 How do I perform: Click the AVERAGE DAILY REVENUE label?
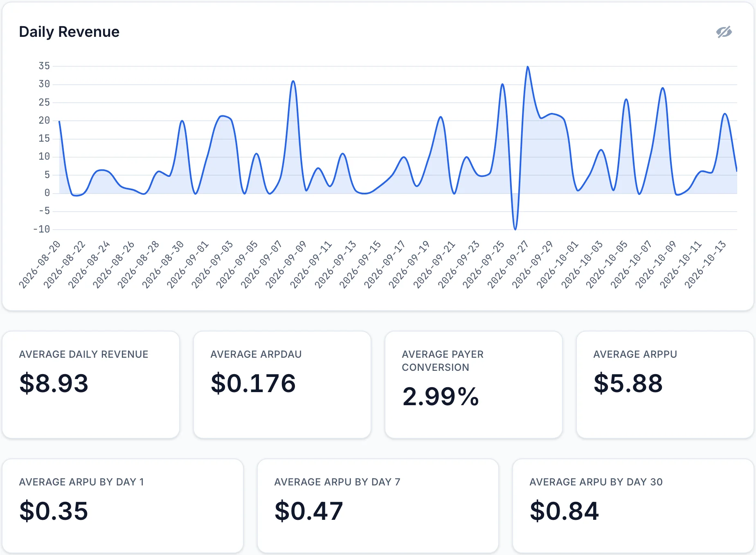pyautogui.click(x=84, y=354)
